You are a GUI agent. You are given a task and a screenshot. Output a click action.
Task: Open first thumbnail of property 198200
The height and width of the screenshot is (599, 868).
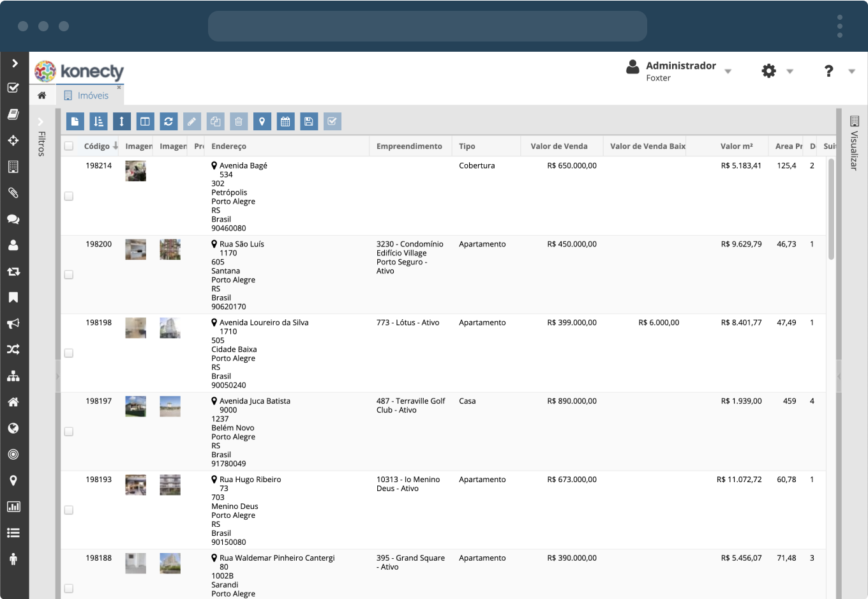(x=135, y=249)
